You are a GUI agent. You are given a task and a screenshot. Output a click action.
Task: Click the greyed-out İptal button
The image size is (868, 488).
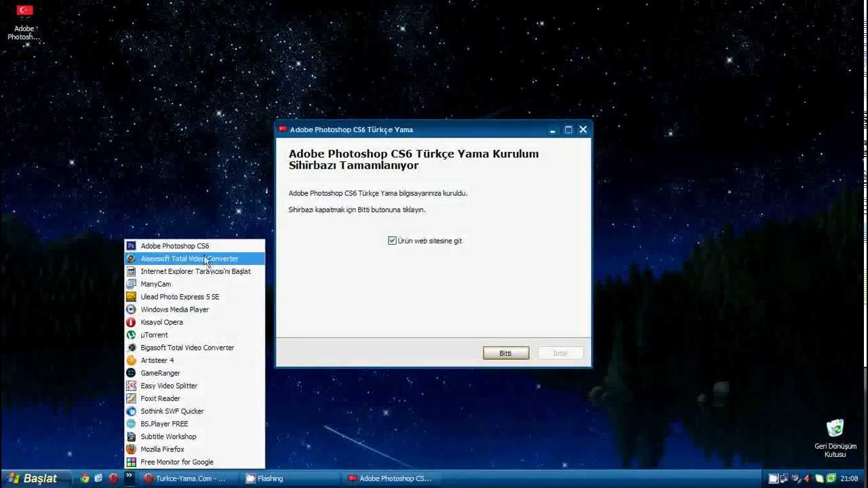560,353
